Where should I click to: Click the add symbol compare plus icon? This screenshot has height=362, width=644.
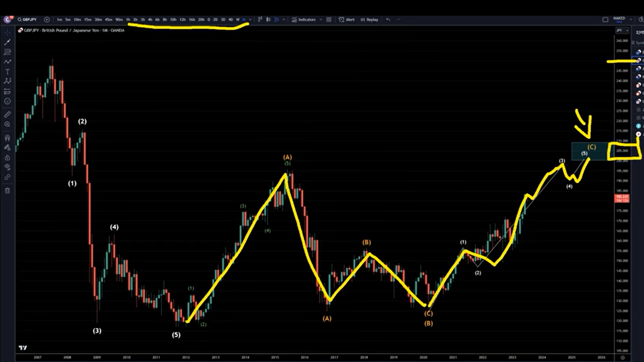point(47,20)
